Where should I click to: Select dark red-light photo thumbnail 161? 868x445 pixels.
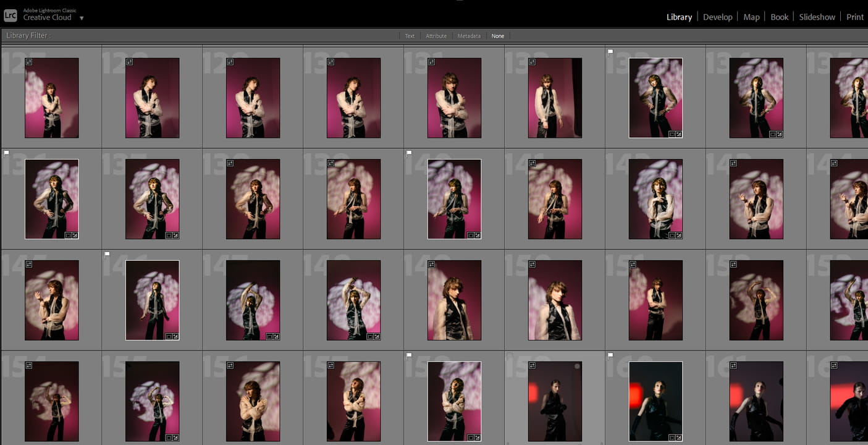[756, 402]
